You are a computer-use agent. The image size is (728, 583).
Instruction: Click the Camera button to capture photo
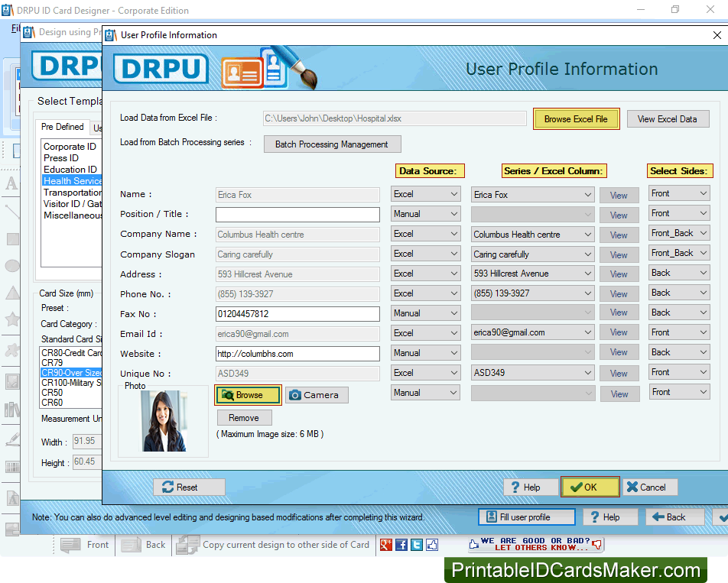(317, 395)
